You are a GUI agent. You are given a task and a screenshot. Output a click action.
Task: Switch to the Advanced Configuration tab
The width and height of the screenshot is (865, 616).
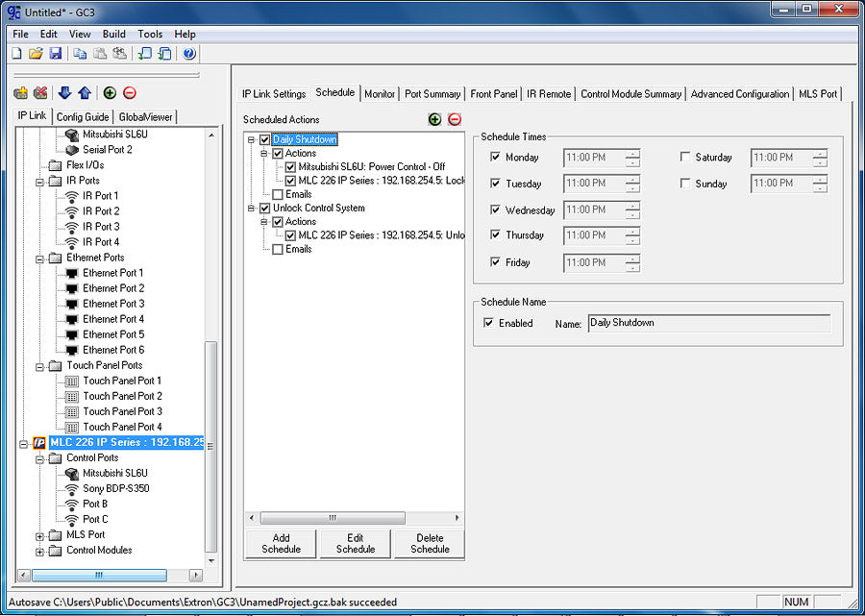pos(740,94)
